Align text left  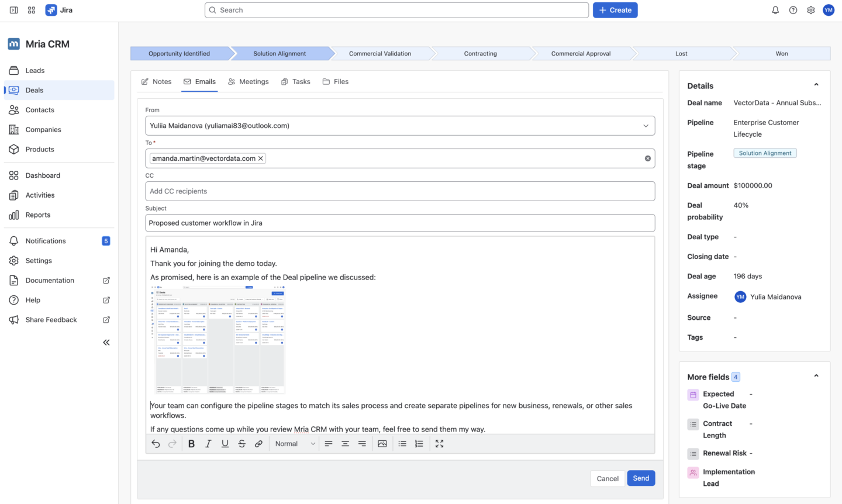(329, 444)
